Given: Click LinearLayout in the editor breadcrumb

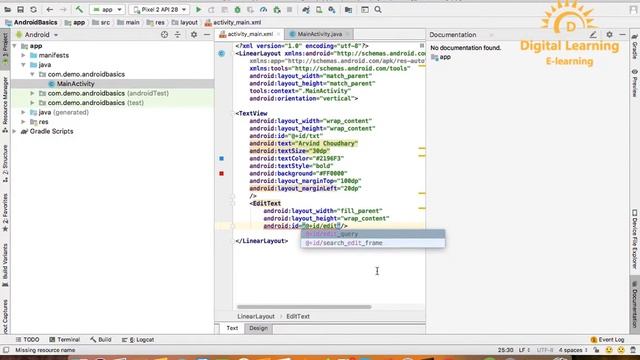Looking at the screenshot, I should (256, 316).
